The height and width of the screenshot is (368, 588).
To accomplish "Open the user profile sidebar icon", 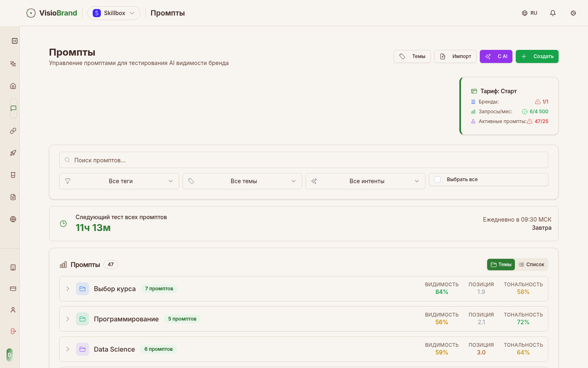I will (x=13, y=310).
